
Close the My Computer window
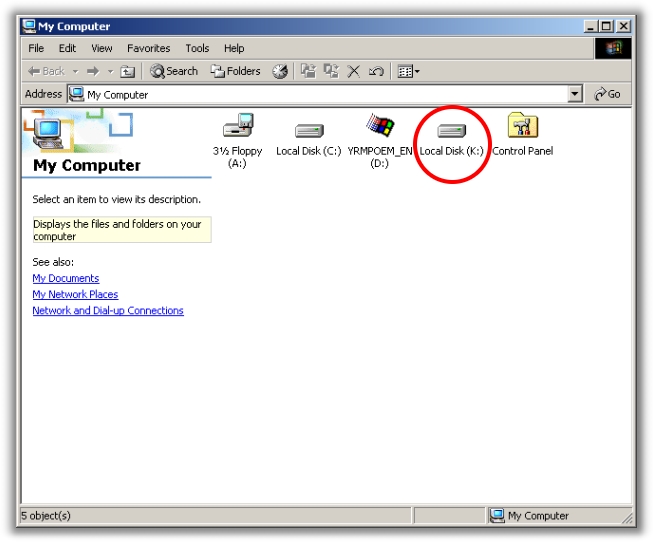click(x=623, y=26)
